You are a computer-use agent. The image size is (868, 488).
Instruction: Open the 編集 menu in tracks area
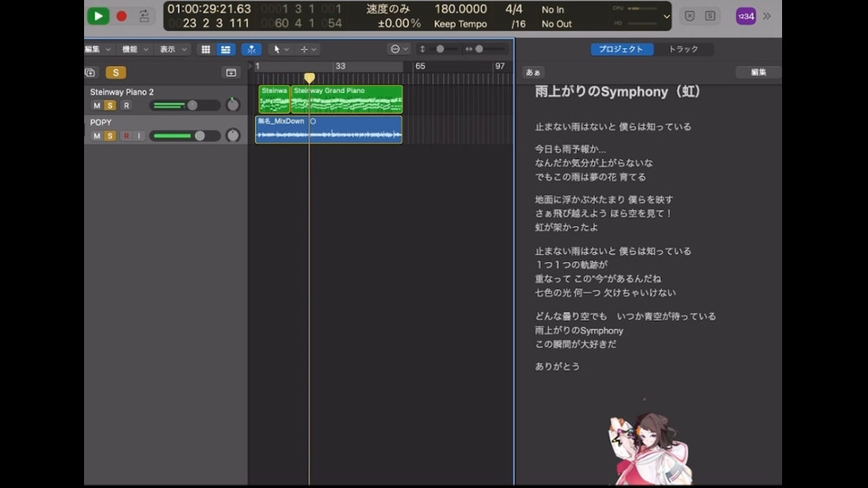pyautogui.click(x=98, y=49)
